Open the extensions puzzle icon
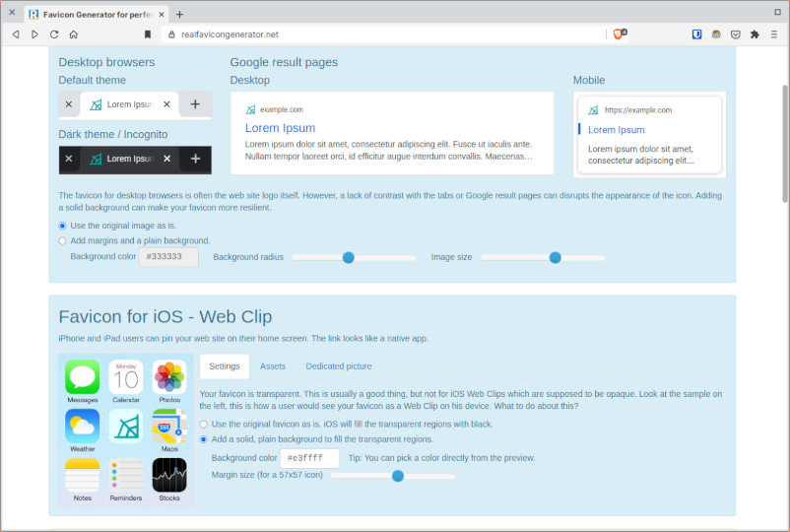This screenshot has height=532, width=790. [x=755, y=34]
